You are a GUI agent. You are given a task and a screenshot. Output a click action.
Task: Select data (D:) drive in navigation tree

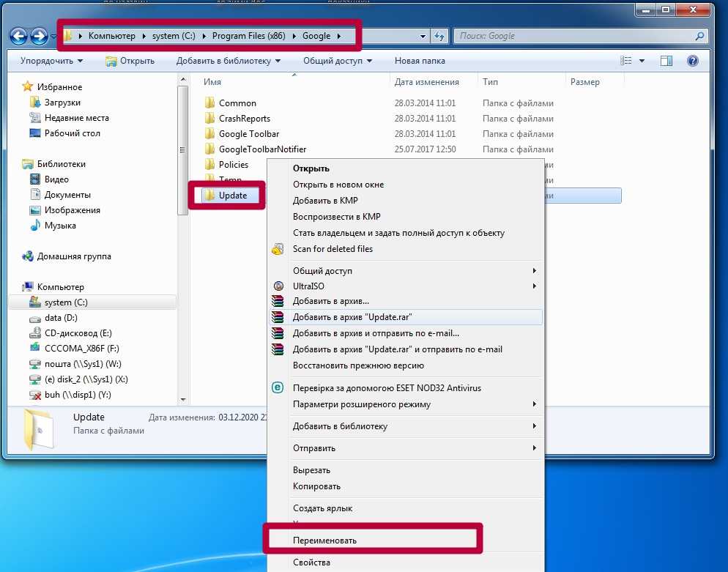click(x=61, y=318)
